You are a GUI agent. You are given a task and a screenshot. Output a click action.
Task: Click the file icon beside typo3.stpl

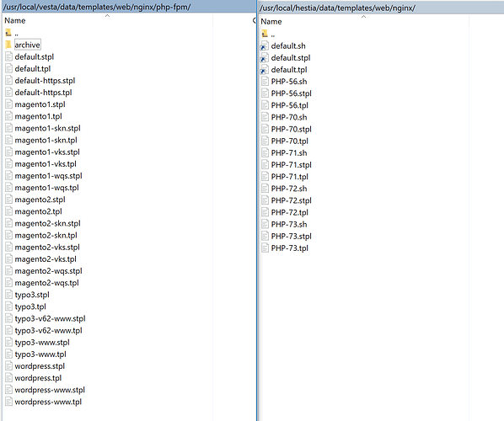(x=8, y=295)
